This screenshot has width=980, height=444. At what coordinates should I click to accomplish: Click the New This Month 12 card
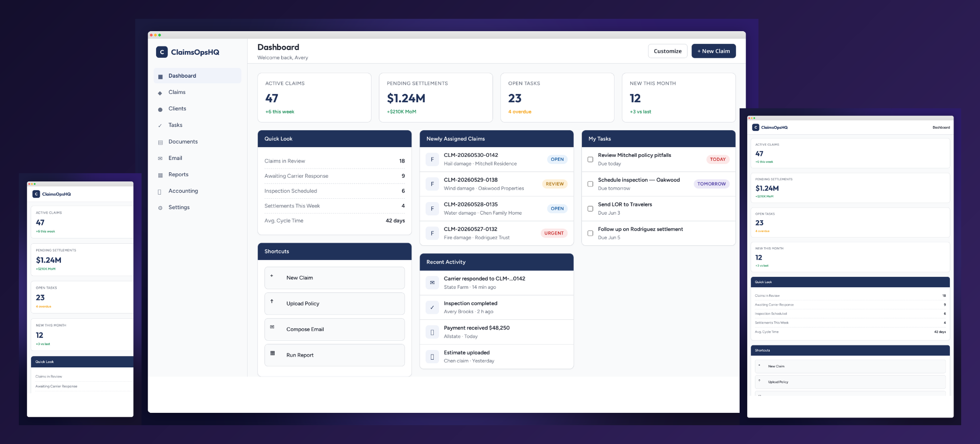coord(679,98)
